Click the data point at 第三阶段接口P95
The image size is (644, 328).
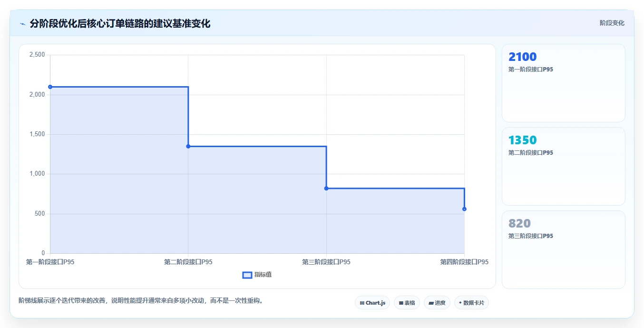[x=326, y=189]
